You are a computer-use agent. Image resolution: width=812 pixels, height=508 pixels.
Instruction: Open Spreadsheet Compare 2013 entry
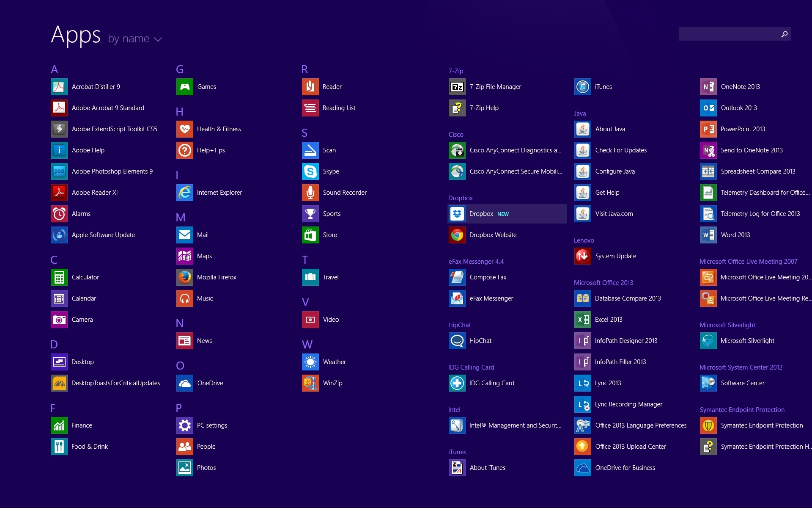[x=748, y=171]
